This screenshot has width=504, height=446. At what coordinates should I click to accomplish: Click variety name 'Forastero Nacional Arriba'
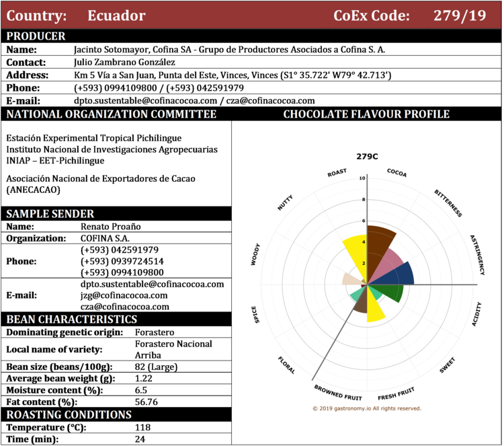click(x=173, y=349)
